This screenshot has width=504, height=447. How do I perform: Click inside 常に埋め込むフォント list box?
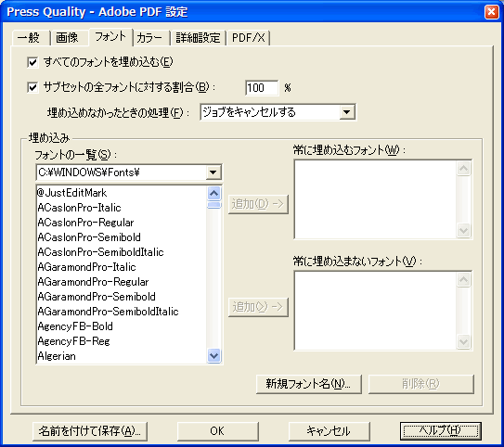[375, 199]
